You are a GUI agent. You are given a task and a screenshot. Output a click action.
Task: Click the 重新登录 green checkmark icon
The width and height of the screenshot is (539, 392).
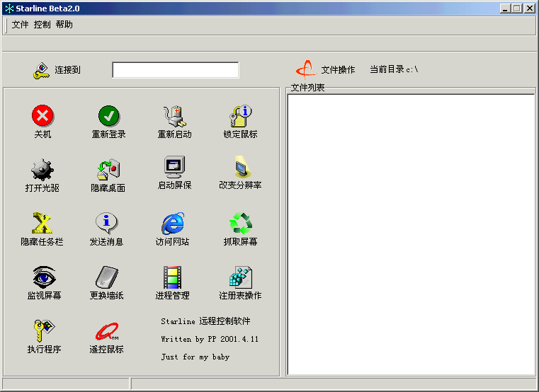[x=108, y=115]
